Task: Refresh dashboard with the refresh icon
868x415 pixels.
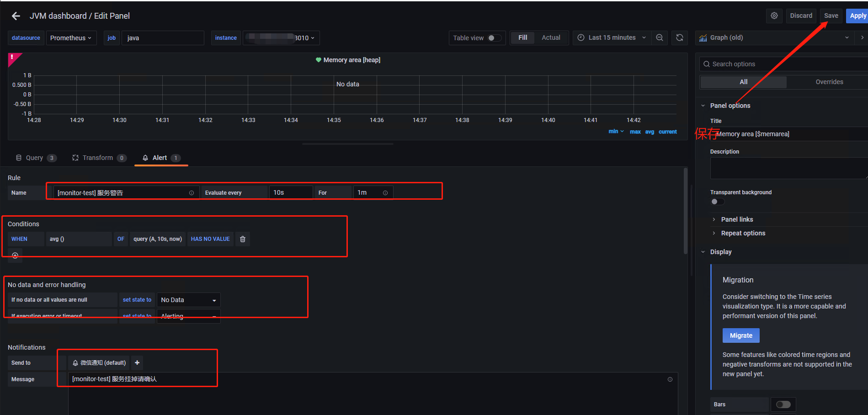Action: point(680,37)
